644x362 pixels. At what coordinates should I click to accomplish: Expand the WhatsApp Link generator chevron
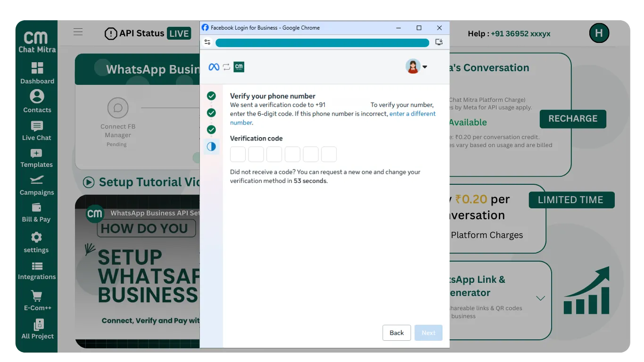pos(540,298)
